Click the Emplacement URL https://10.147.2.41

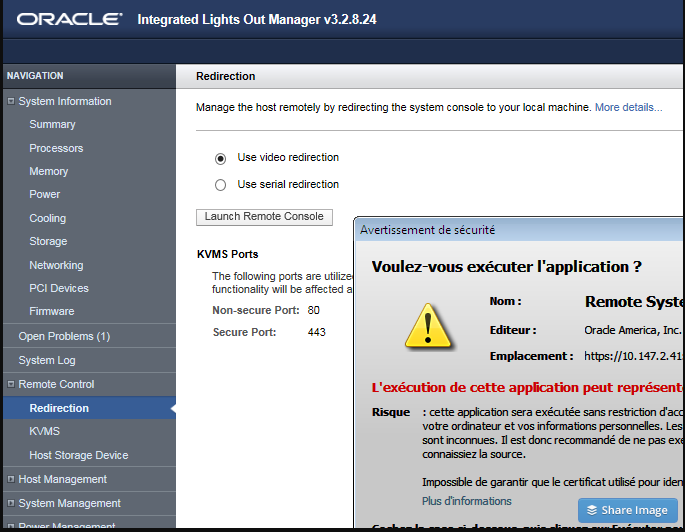coord(633,356)
